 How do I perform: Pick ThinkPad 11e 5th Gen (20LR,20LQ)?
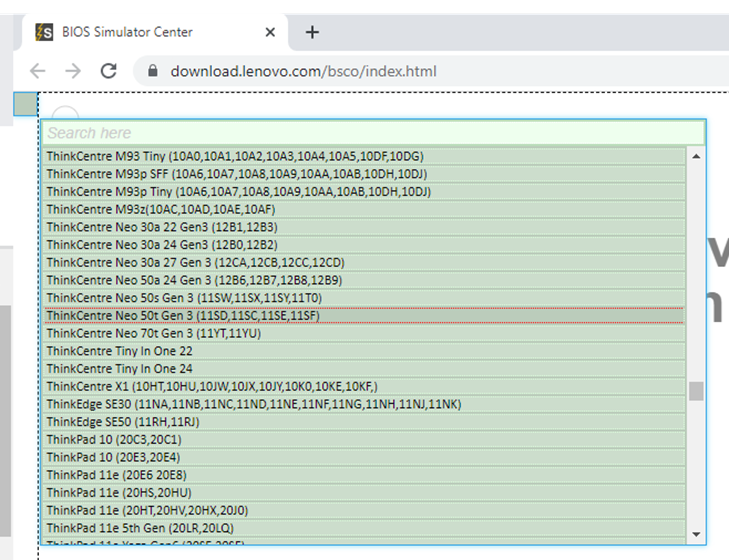tap(364, 527)
